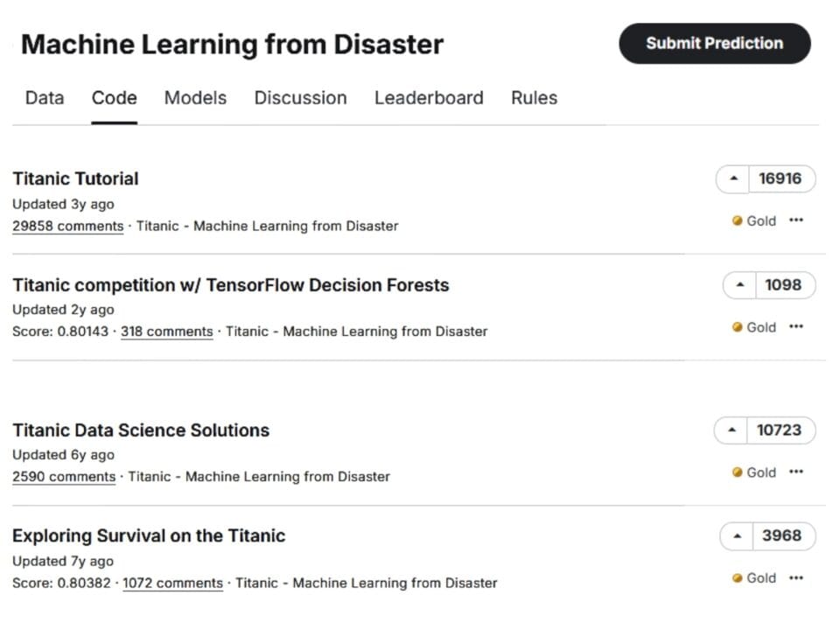This screenshot has width=840, height=630.
Task: Upvote TensorFlow Decision Forests notebook
Action: pyautogui.click(x=740, y=285)
